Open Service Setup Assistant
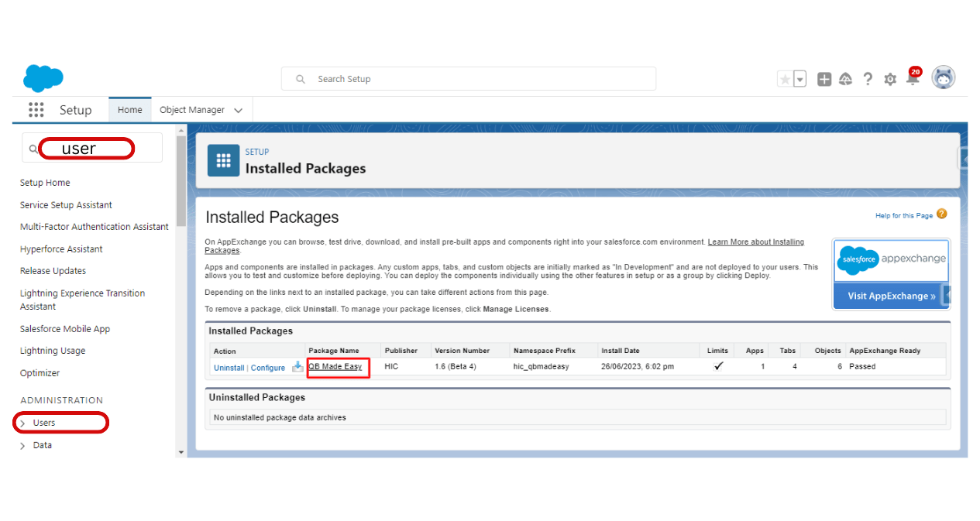This screenshot has width=980, height=521. point(66,205)
